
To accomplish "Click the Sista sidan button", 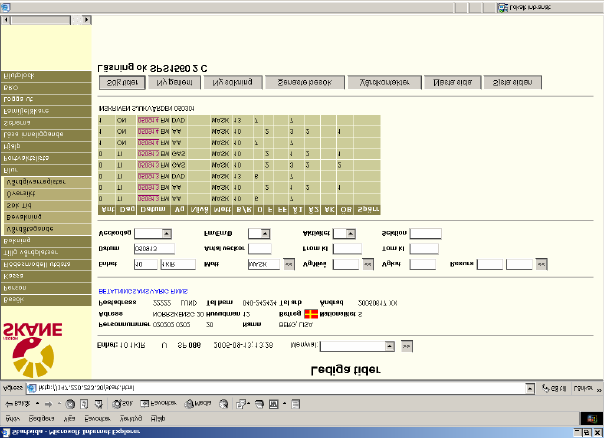I will 512,82.
